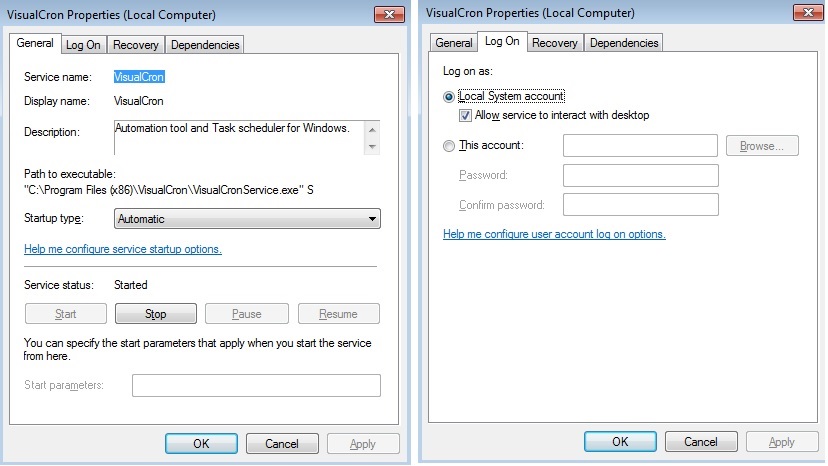The width and height of the screenshot is (828, 466).
Task: Click inside the Description text box
Action: pos(238,138)
